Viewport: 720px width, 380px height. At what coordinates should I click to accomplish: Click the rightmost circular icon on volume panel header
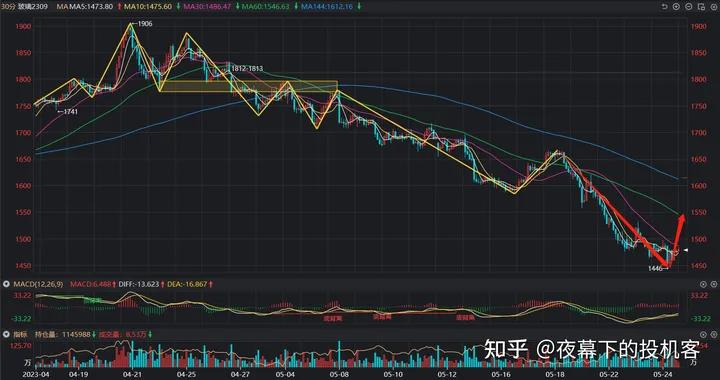tap(714, 335)
